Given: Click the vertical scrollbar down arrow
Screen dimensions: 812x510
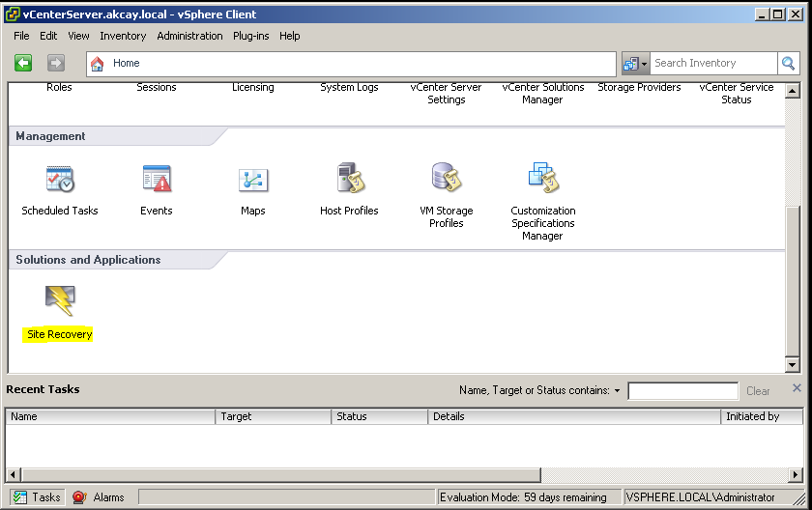Looking at the screenshot, I should (793, 365).
